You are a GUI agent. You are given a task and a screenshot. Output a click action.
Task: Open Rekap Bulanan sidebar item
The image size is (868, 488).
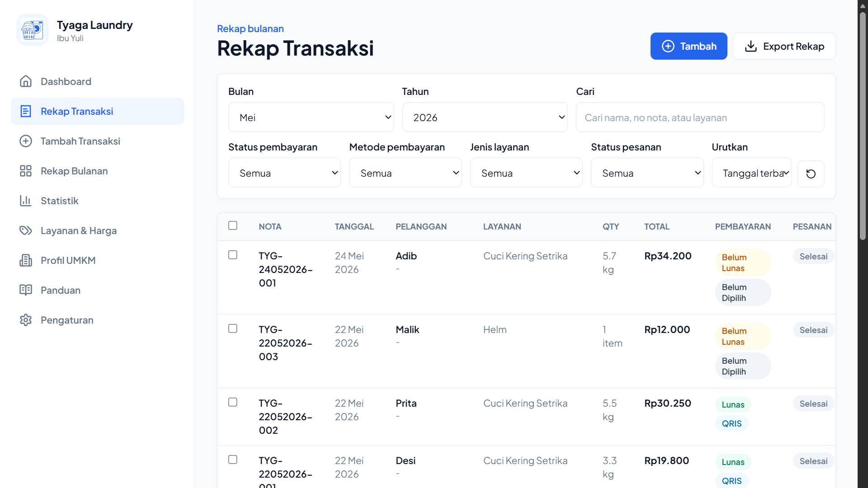97,171
